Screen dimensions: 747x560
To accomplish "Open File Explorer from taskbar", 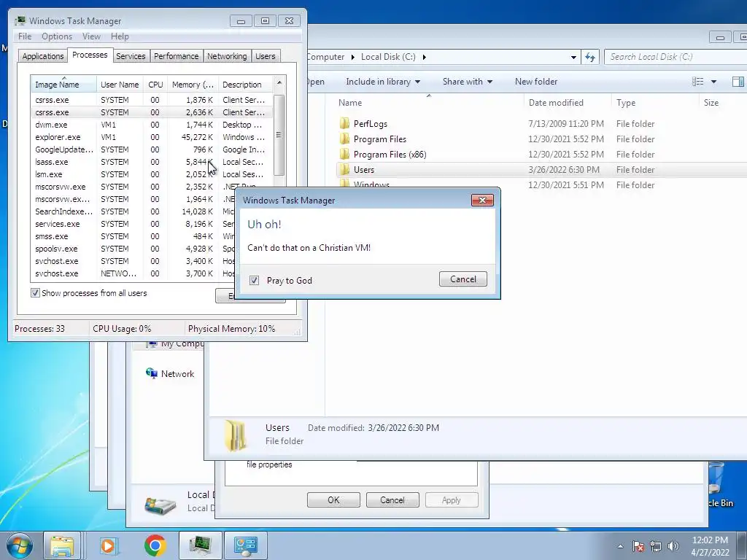I will point(62,545).
